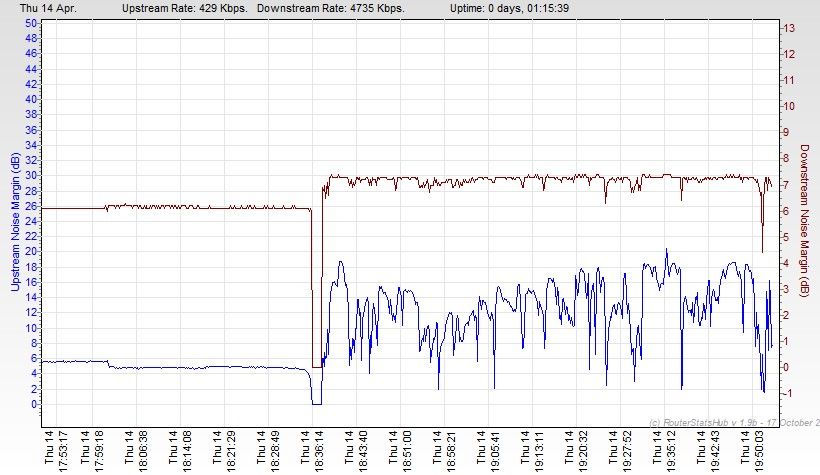Click the Downstream Noise Margin (dB) axis title
The height and width of the screenshot is (475, 820).
804,222
